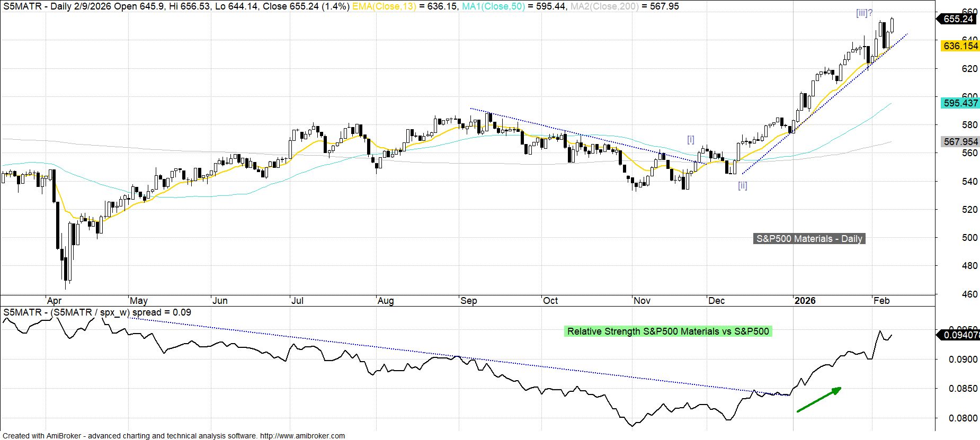Screen dimensions: 980x440
Task: Click the [iii]? wave label
Action: point(864,13)
